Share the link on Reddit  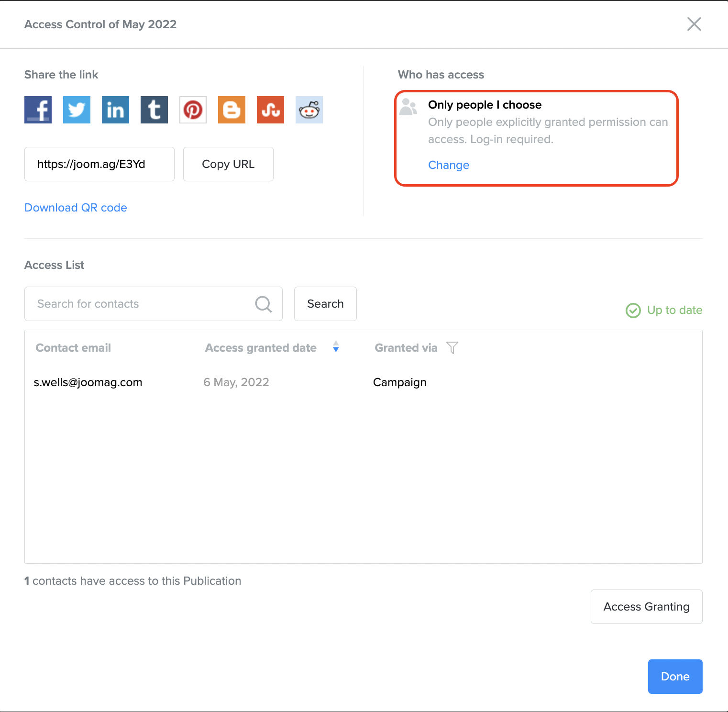click(x=309, y=110)
